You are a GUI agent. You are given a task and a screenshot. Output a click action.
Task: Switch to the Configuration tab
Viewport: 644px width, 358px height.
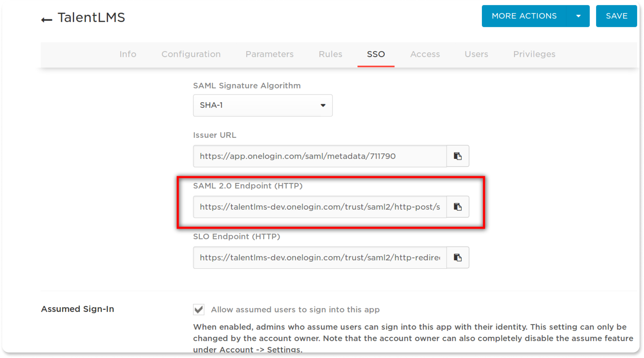[x=191, y=54]
